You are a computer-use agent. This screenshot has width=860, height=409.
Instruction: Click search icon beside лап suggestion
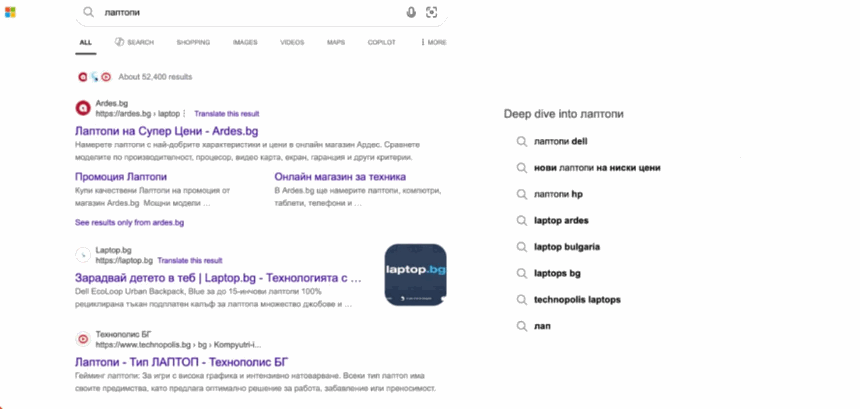522,326
